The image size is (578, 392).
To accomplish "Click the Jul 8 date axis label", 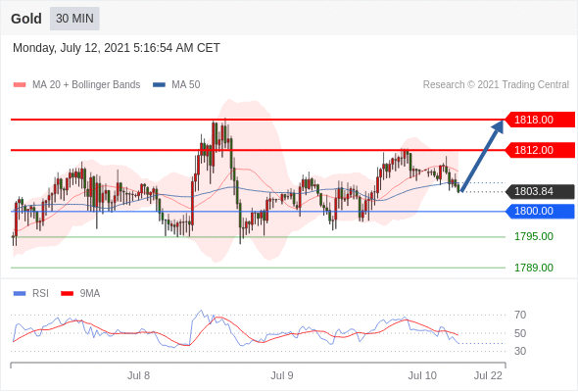I will pos(138,375).
